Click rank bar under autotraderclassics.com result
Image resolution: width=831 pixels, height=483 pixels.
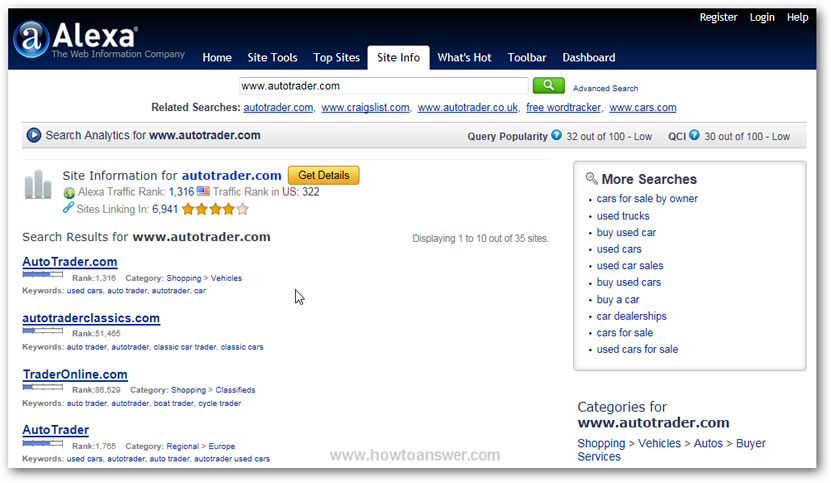(42, 330)
